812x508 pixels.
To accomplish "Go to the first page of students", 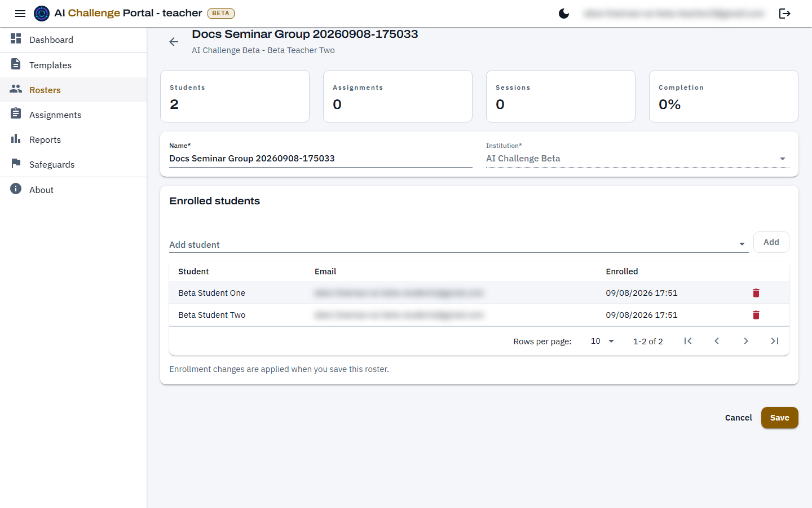I will pyautogui.click(x=688, y=341).
